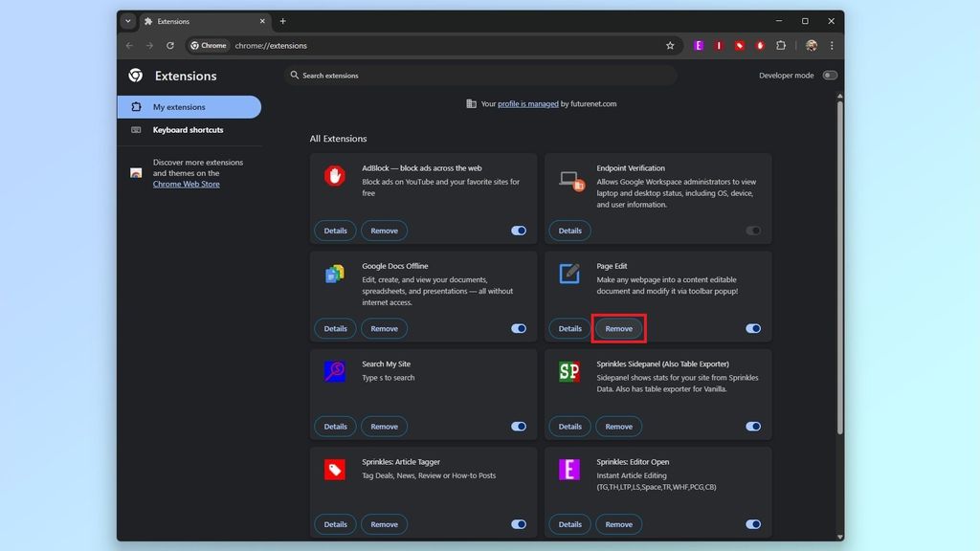Open Chrome's three-dot menu
This screenshot has width=980, height=551.
(x=832, y=45)
